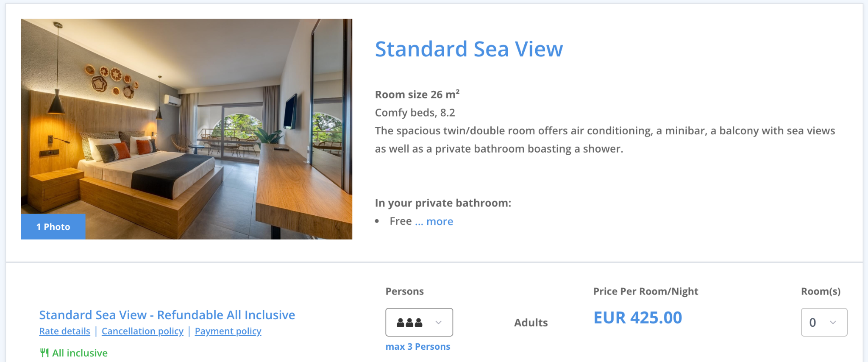The image size is (868, 362).
Task: Click the "Room size 26 m²" text
Action: [x=417, y=95]
